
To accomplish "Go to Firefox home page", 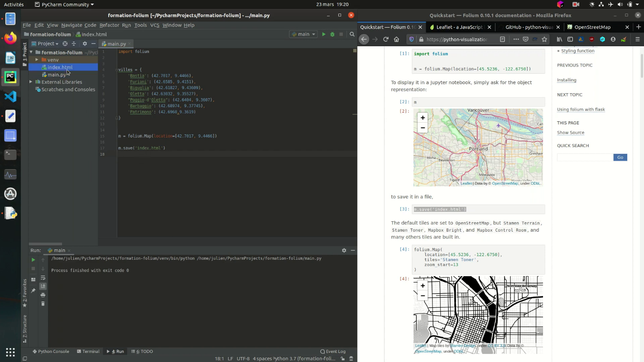I will [x=397, y=39].
